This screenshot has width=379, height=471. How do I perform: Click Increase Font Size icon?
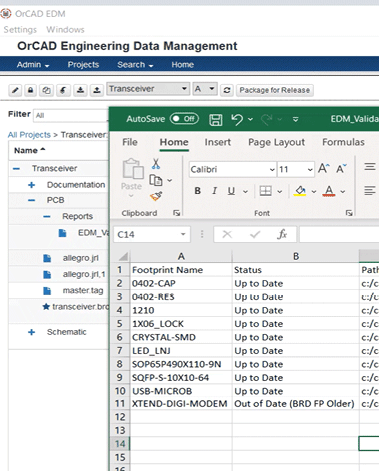coord(324,169)
